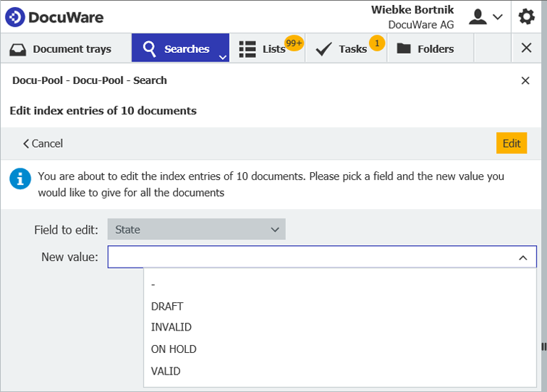Select DRAFT from the value list
The image size is (547, 392).
click(x=167, y=306)
